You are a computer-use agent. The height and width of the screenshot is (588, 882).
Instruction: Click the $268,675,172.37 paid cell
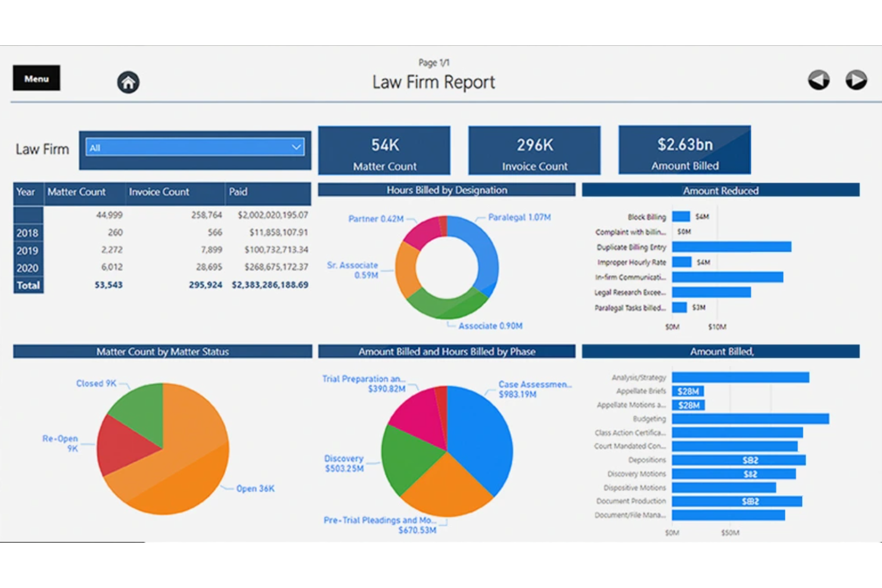[x=276, y=267]
